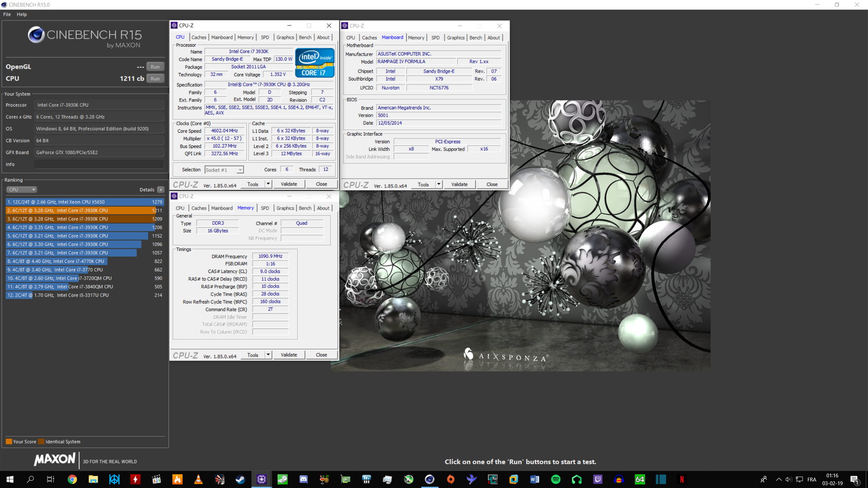Screen dimensions: 868x488
Task: Open Memory tab in the motherboard CPU-Z window
Action: (x=416, y=38)
